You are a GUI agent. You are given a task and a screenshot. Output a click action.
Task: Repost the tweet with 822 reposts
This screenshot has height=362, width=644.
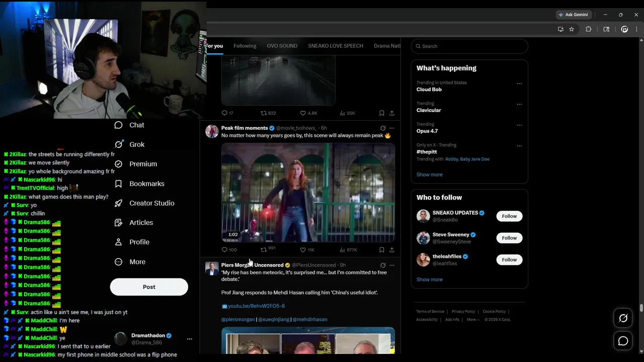[x=268, y=113]
